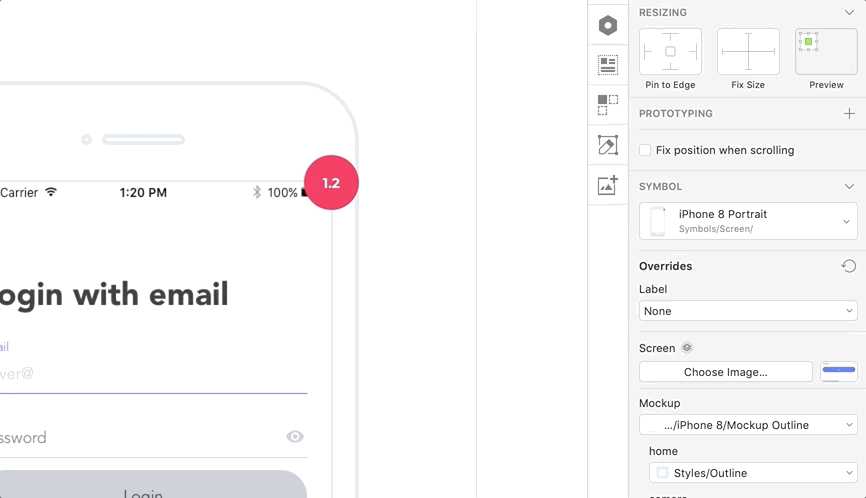Screen dimensions: 866x498
Task: Click the add image plus icon
Action: point(608,185)
